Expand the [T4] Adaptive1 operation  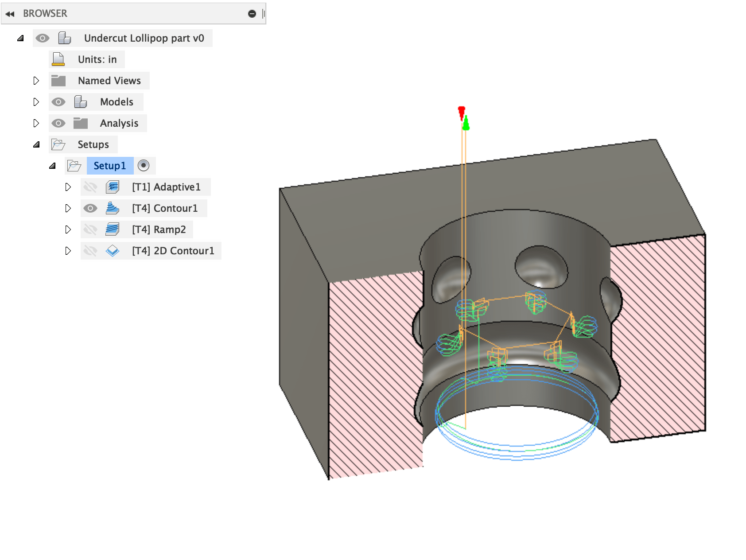click(x=68, y=187)
